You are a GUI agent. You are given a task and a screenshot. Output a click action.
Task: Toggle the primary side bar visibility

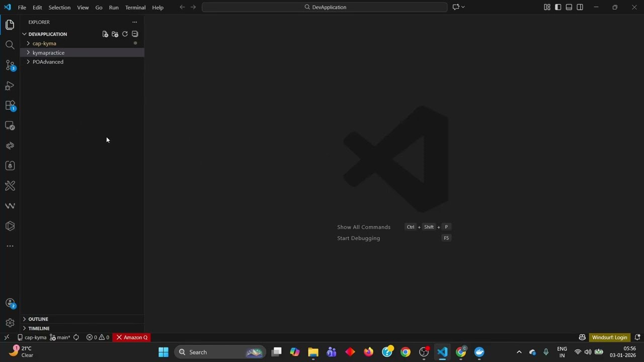click(558, 7)
